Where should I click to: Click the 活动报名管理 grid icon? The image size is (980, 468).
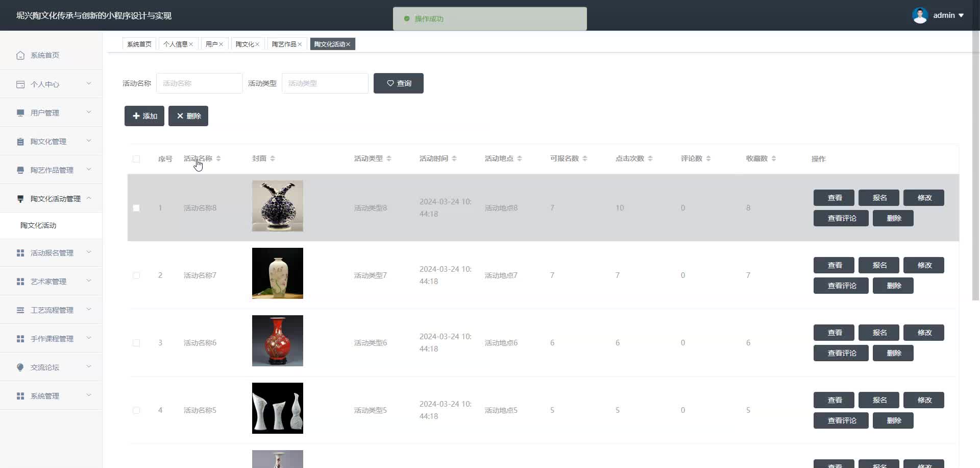pos(20,253)
